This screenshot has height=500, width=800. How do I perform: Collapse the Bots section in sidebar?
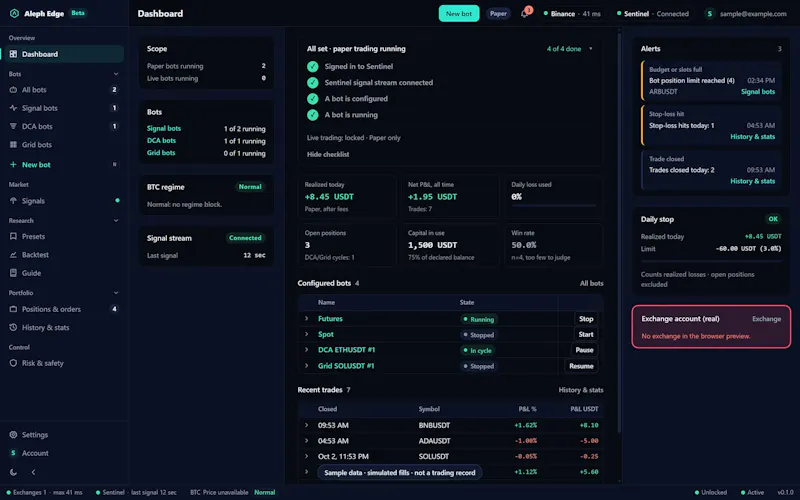click(116, 74)
